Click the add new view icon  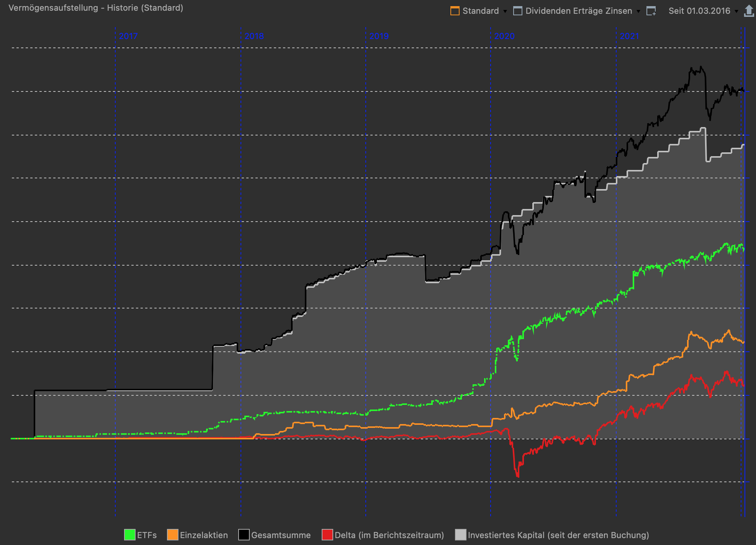click(651, 11)
